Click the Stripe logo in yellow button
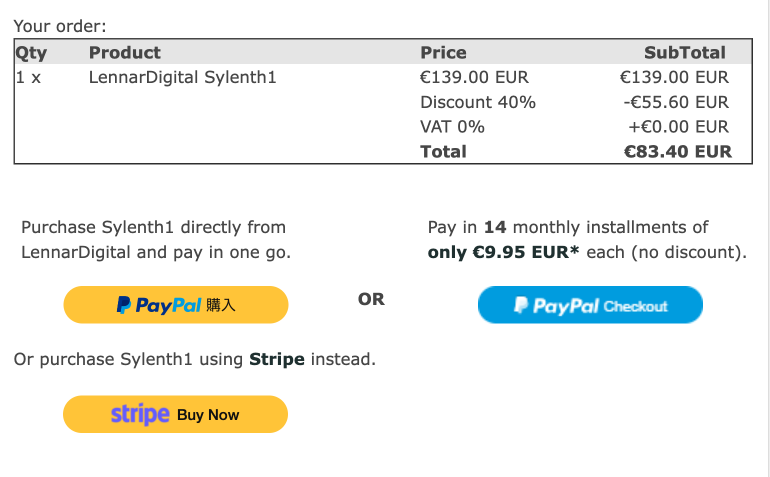Screen dimensions: 770x477 tap(140, 414)
